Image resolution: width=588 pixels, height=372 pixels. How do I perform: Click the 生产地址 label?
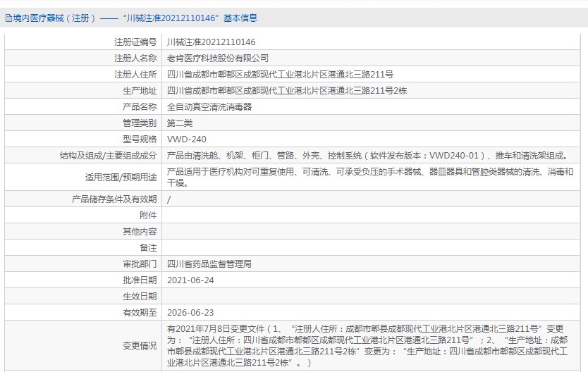140,90
